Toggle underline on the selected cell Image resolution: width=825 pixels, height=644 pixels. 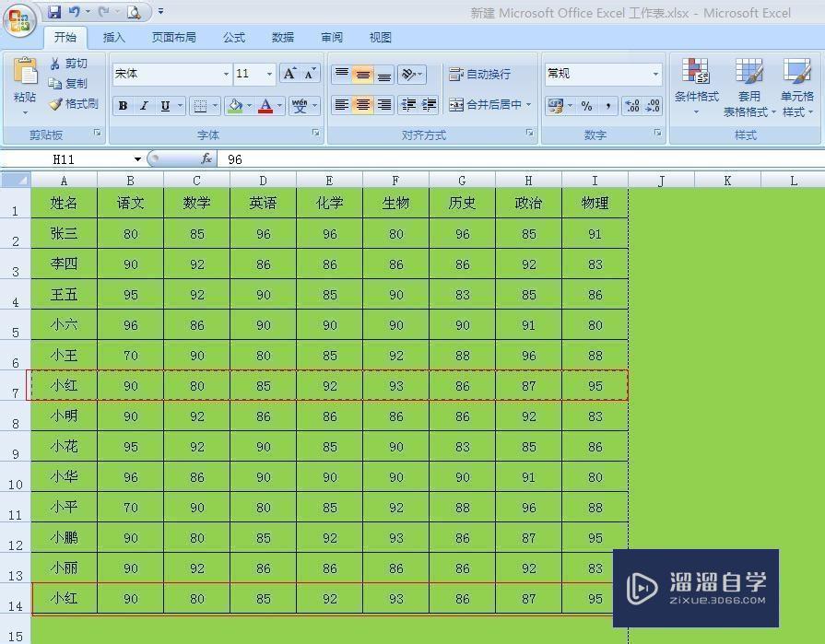163,105
